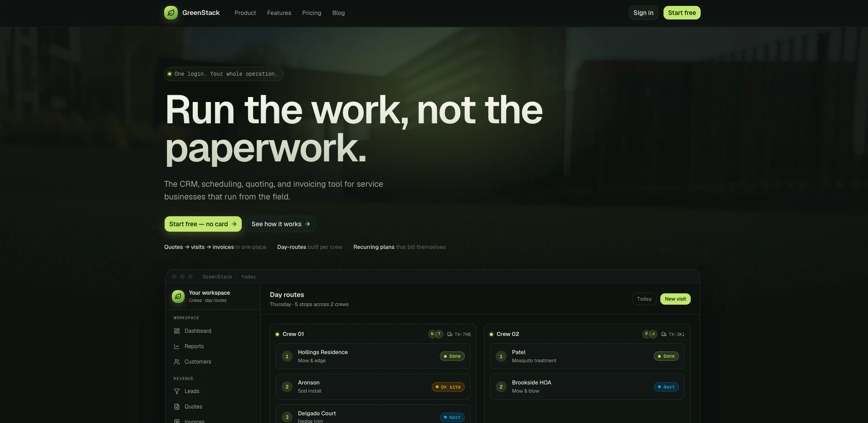Click the Start free header button
This screenshot has width=868, height=423.
click(682, 13)
